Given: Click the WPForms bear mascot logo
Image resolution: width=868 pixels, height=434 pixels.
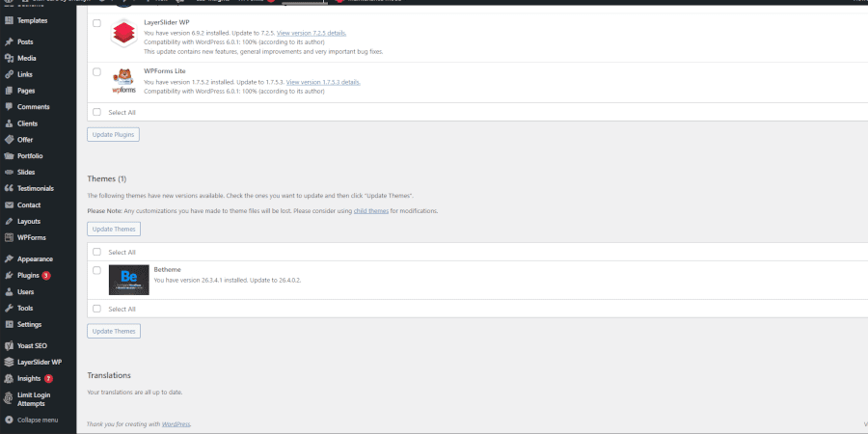Looking at the screenshot, I should (123, 81).
